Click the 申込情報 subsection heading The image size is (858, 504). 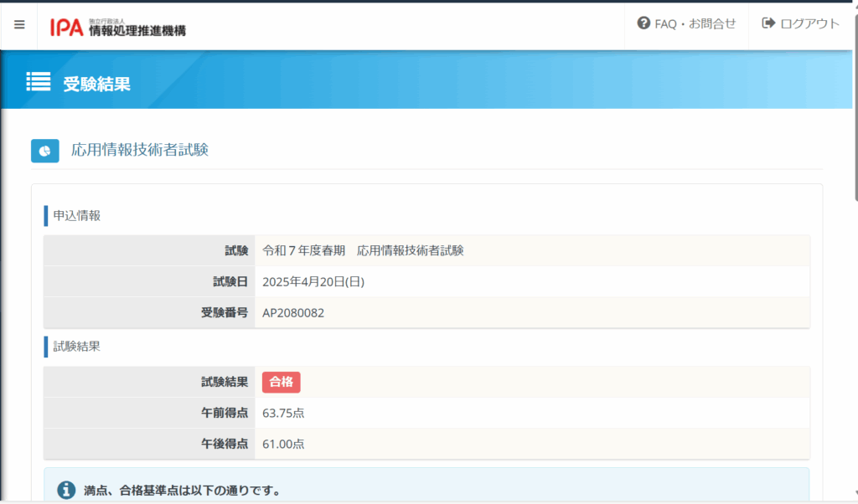click(x=76, y=215)
